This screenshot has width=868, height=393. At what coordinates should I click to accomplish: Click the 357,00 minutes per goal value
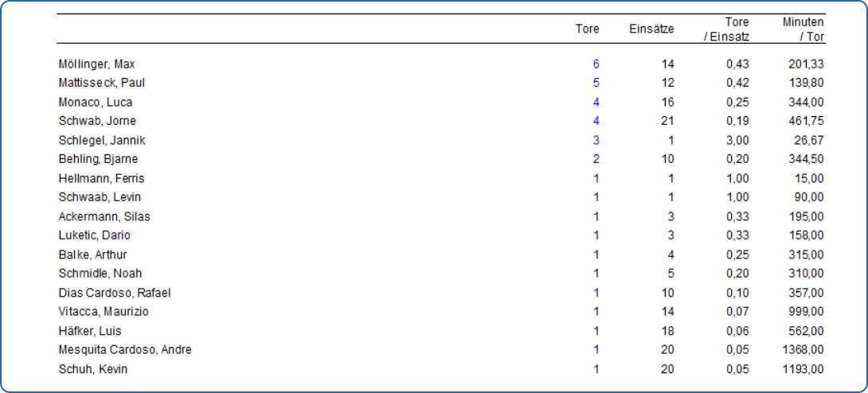[x=806, y=293]
